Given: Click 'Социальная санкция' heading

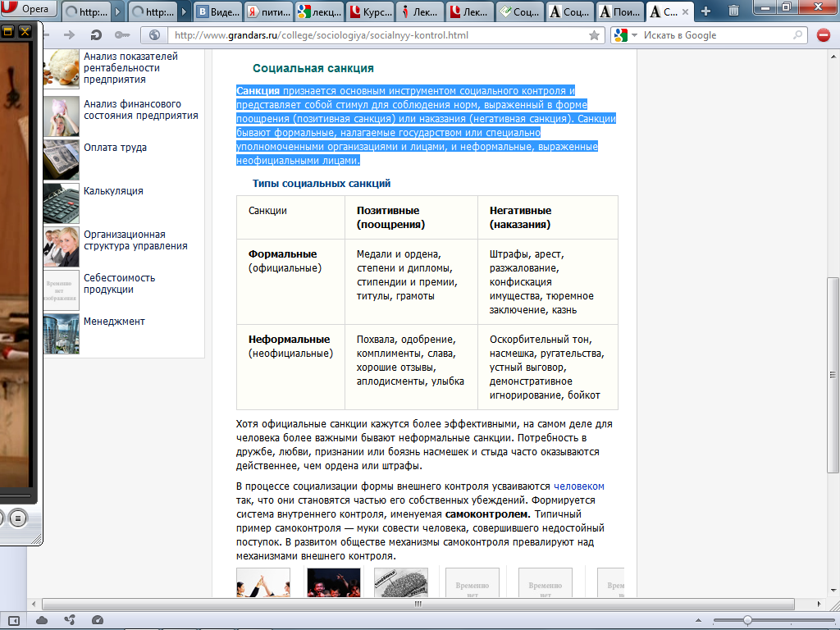Looking at the screenshot, I should tap(313, 68).
